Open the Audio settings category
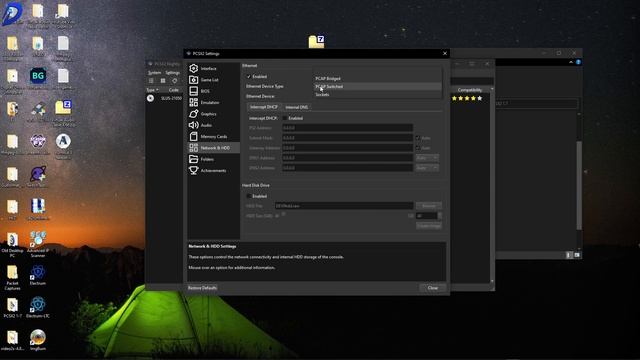 pos(213,125)
